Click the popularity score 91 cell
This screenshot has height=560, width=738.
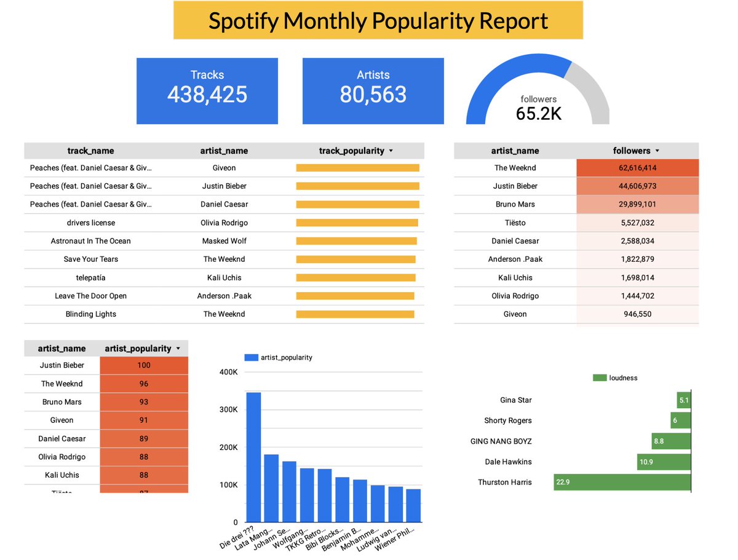tap(144, 420)
